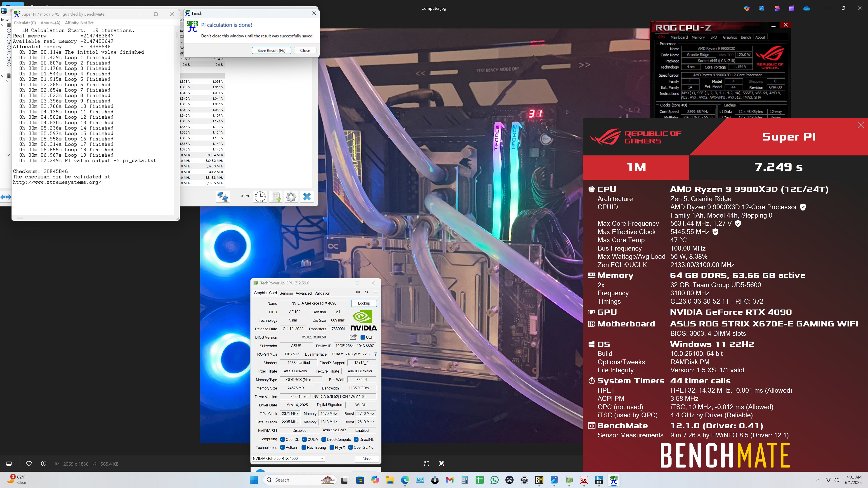The width and height of the screenshot is (868, 488).
Task: Open HWiNFO settings gear icon
Action: tap(291, 197)
